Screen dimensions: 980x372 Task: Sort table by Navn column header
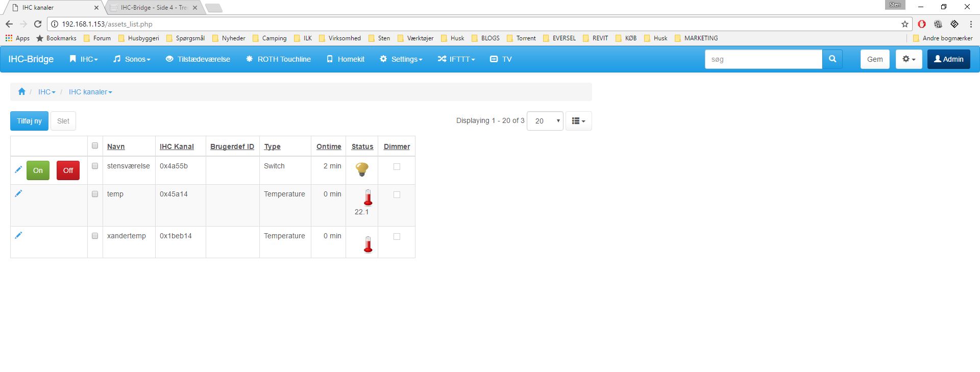[x=116, y=146]
